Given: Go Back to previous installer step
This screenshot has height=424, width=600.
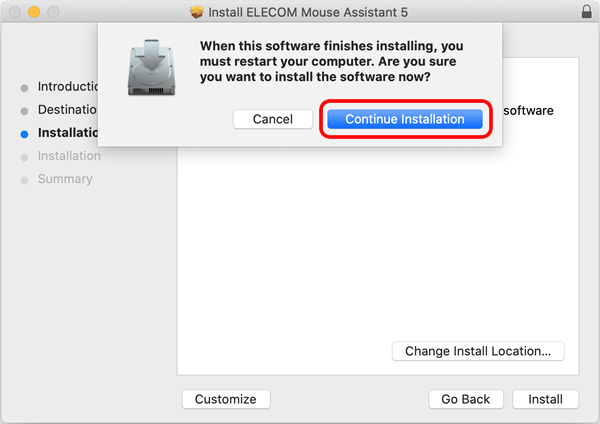Looking at the screenshot, I should [466, 399].
